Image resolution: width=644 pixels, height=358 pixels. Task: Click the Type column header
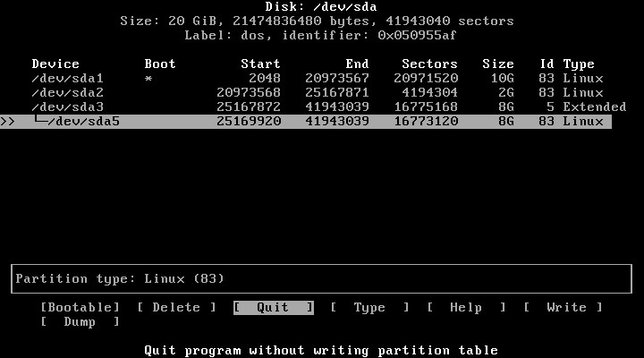[x=579, y=64]
